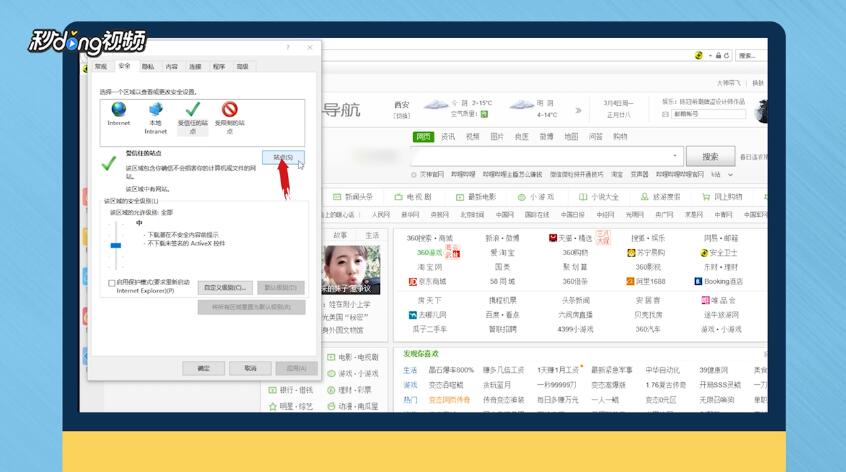Click the OK (确定) button in dialog

click(x=203, y=368)
